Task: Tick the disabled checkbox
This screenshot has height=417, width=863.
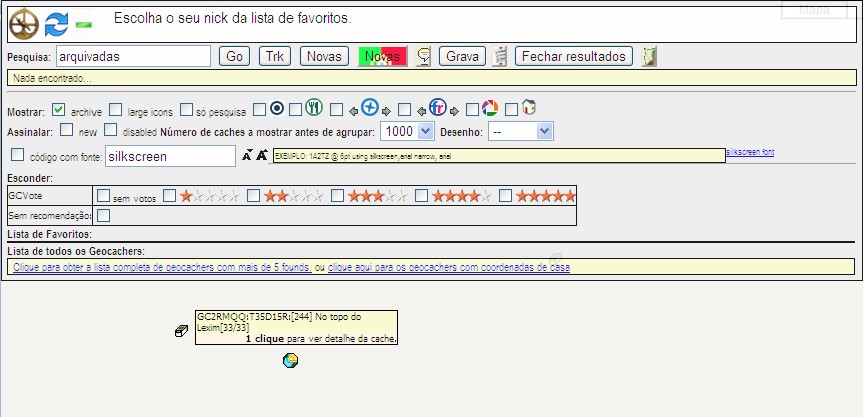Action: [x=111, y=130]
